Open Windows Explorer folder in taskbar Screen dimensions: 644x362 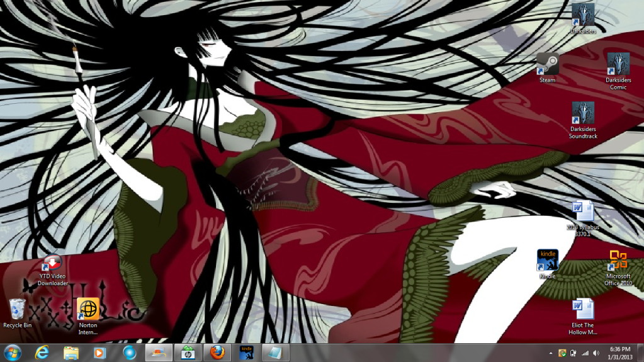pos(71,353)
